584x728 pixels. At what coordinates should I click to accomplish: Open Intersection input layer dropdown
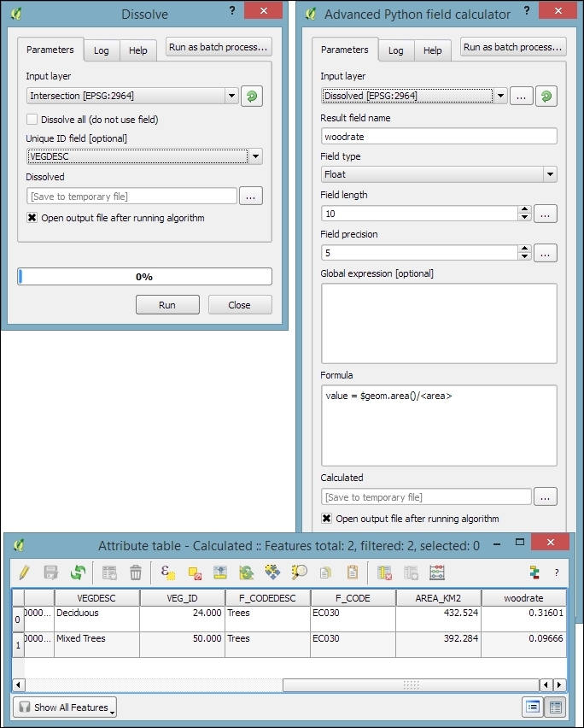click(132, 96)
